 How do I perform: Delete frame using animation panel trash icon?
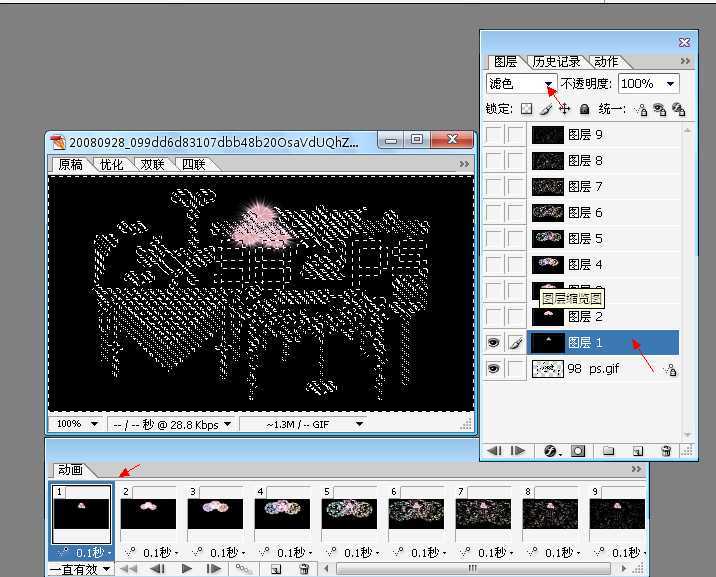304,569
